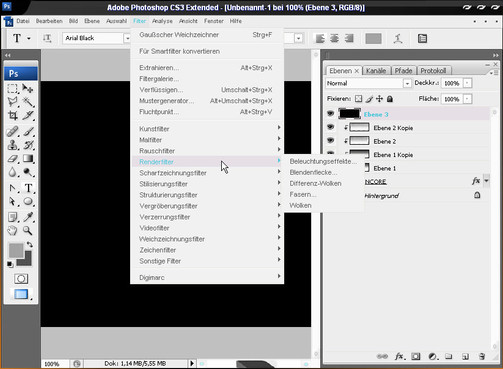
Task: Reset to default colors icon
Action: [10, 264]
